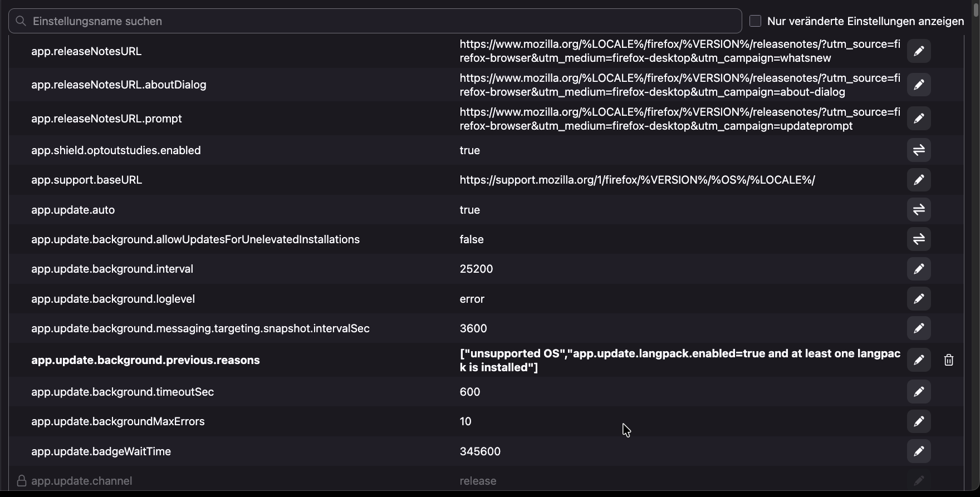Toggle app.shield.optoutstudies.enabled value

pos(919,150)
